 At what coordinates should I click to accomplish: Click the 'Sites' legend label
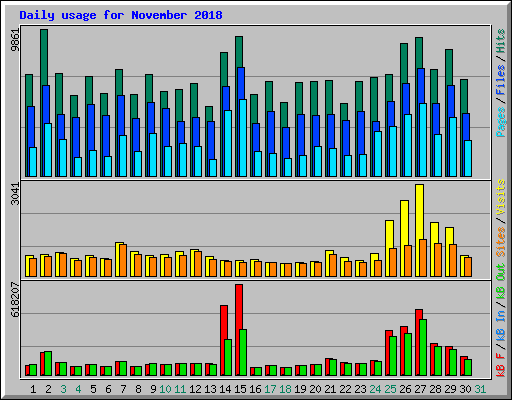pos(501,242)
